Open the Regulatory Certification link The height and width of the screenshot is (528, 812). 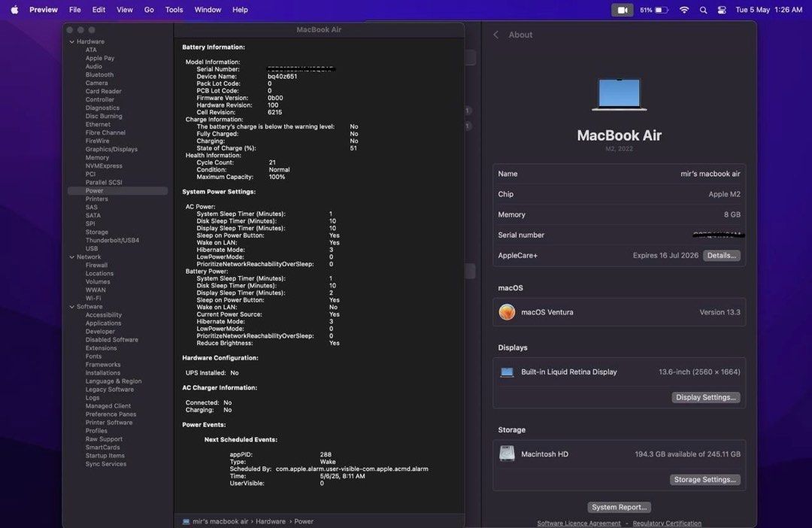[x=667, y=523]
